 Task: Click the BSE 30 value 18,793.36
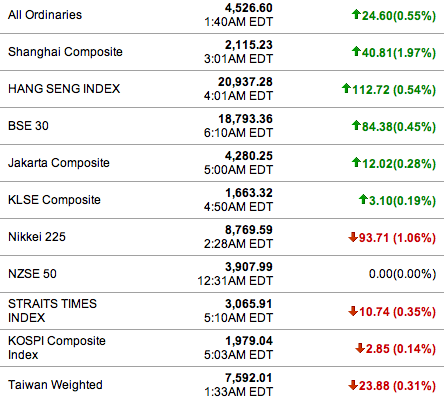click(x=245, y=119)
